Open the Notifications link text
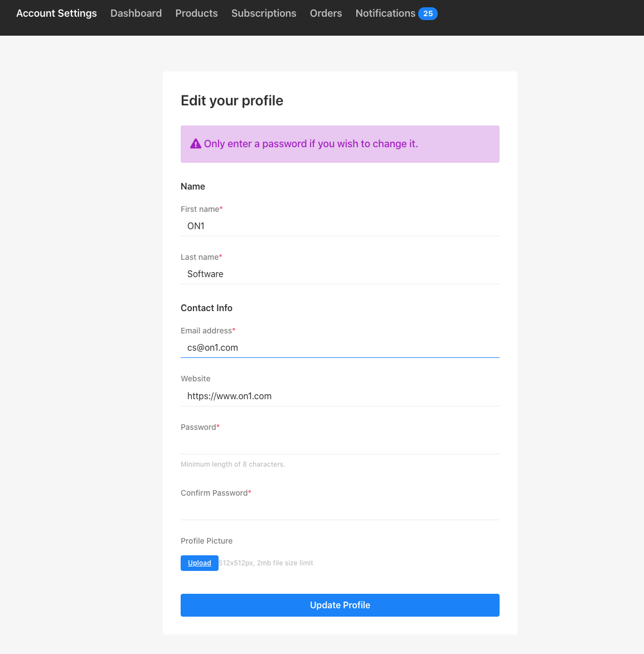The width and height of the screenshot is (644, 654). [385, 13]
